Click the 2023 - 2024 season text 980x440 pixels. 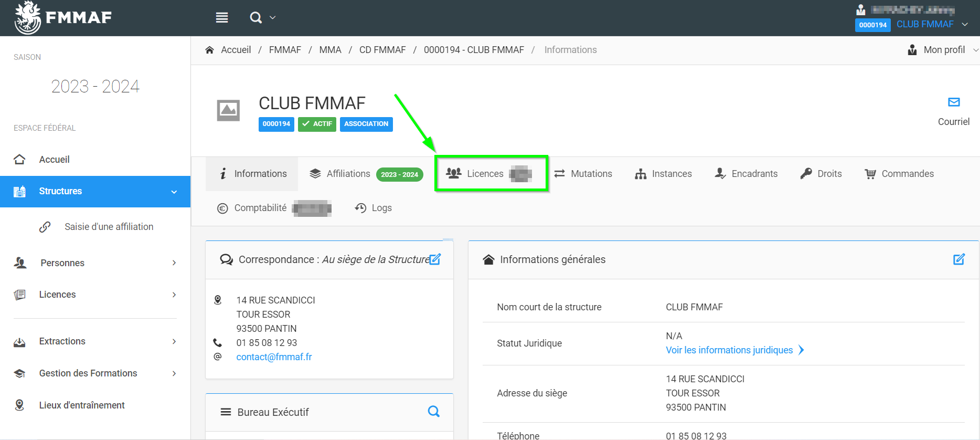(x=95, y=86)
